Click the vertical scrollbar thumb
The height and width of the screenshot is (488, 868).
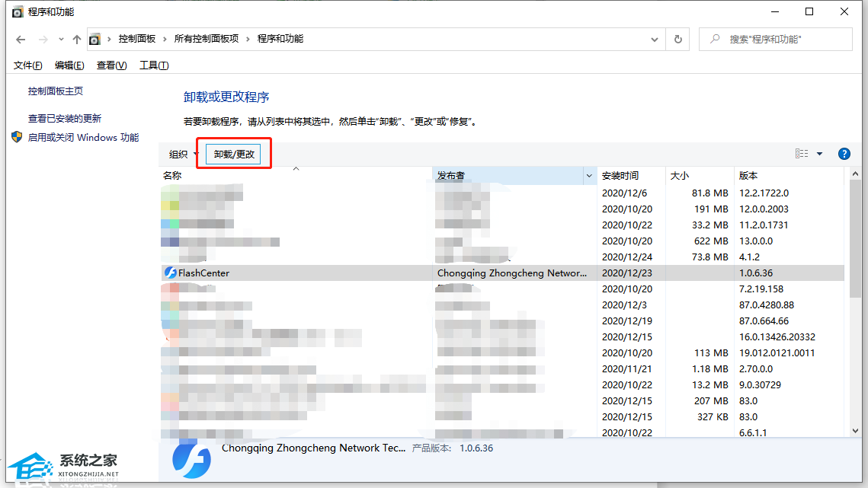pos(855,239)
